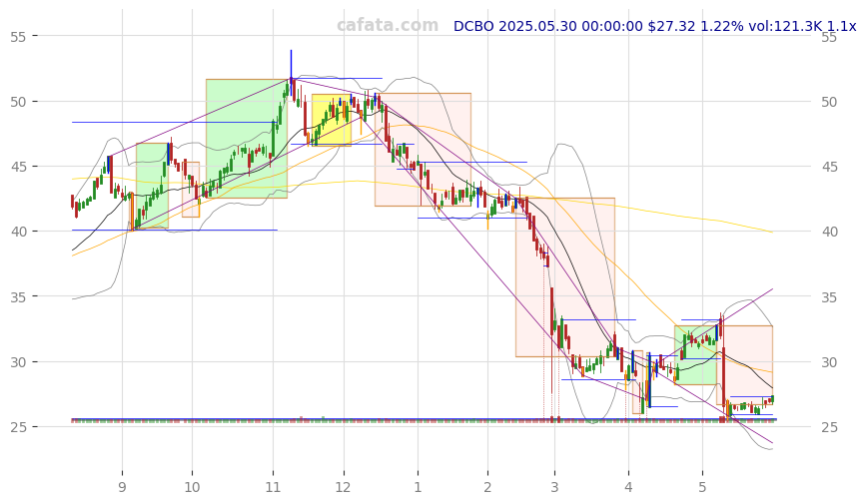The image size is (866, 504).
Task: Select the date 2025.05.30 in chart header
Action: click(537, 26)
